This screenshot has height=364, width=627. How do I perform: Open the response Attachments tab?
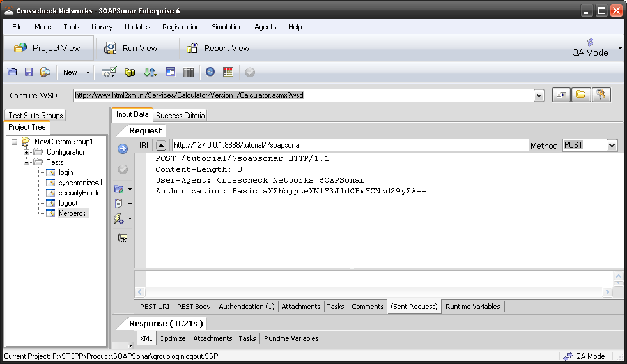213,338
